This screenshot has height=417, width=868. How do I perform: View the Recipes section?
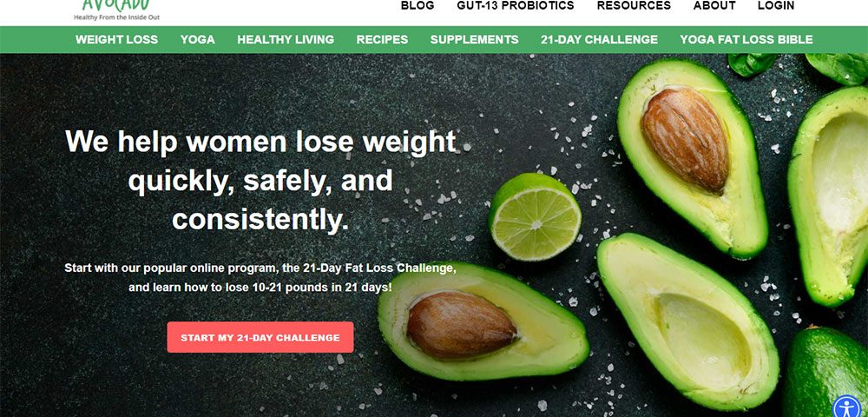tap(382, 40)
